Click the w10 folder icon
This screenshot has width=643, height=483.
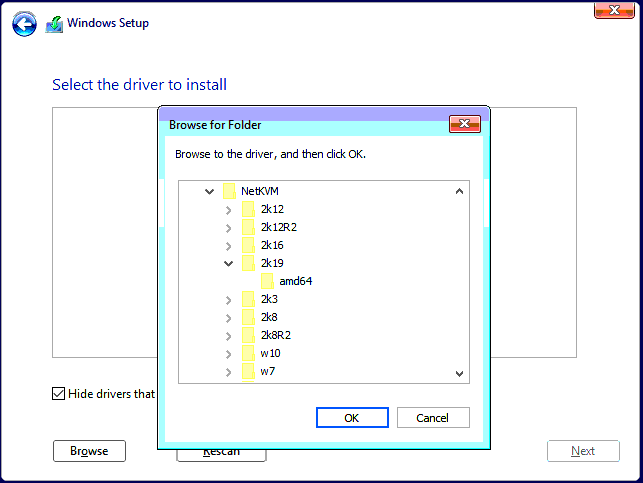[248, 353]
